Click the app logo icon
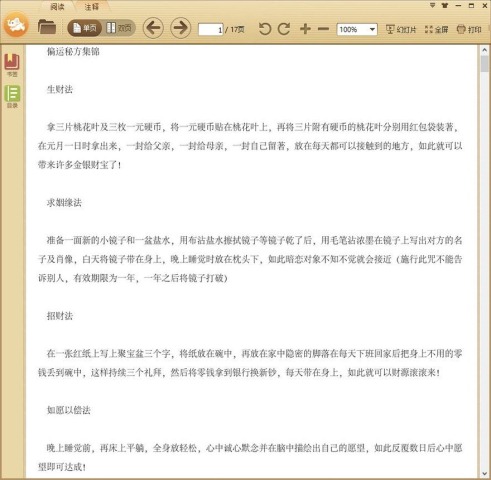 click(16, 24)
